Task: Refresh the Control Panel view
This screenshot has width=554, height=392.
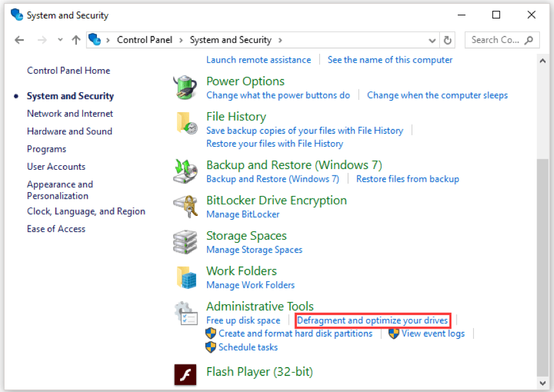Action: 448,40
